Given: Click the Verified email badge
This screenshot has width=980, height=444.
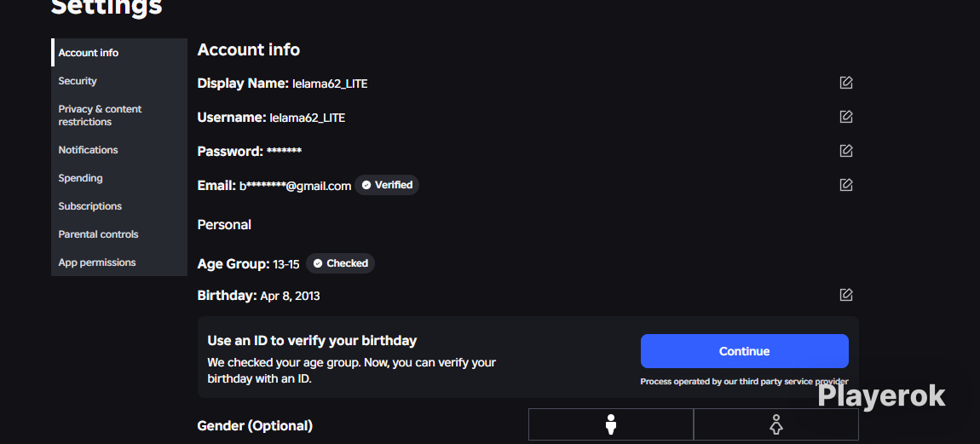Looking at the screenshot, I should tap(387, 185).
